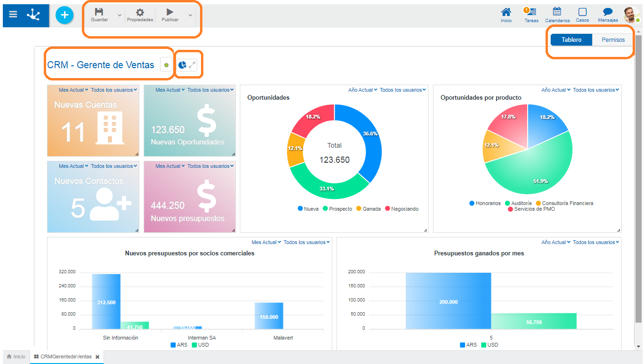Select the Inicio bottom tab
Image resolution: width=643 pixels, height=364 pixels.
[16, 357]
